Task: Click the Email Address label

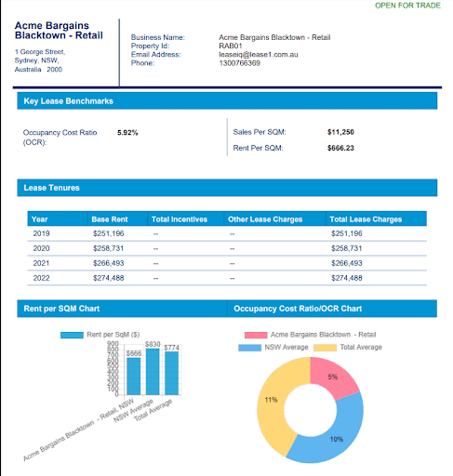Action: point(155,55)
